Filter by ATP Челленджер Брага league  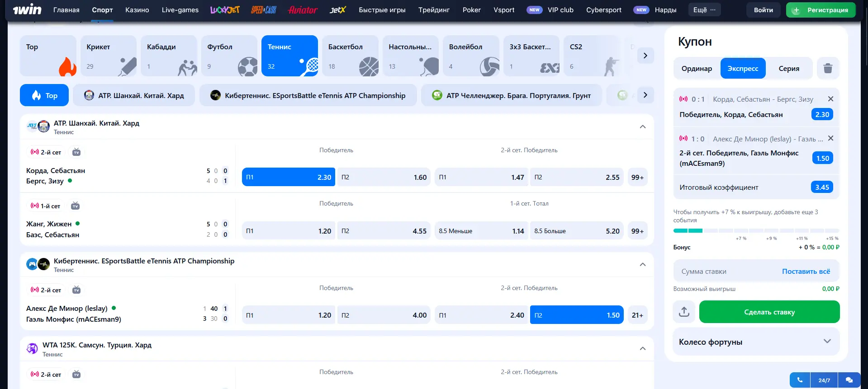click(512, 95)
